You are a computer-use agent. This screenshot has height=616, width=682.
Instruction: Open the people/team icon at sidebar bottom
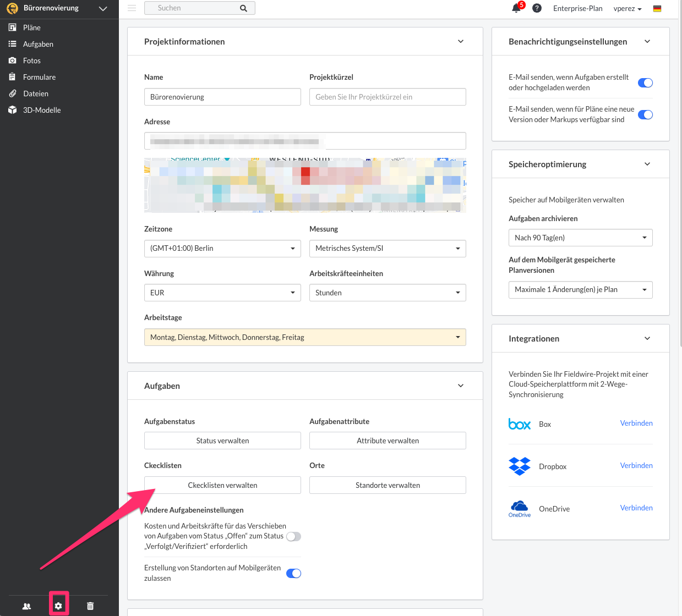tap(26, 606)
